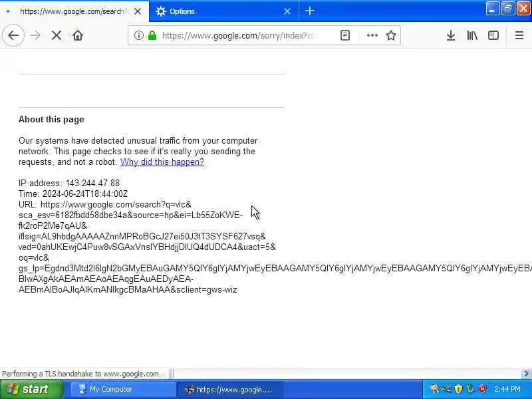Restore down the Firefox window
The height and width of the screenshot is (399, 532).
pos(507,9)
